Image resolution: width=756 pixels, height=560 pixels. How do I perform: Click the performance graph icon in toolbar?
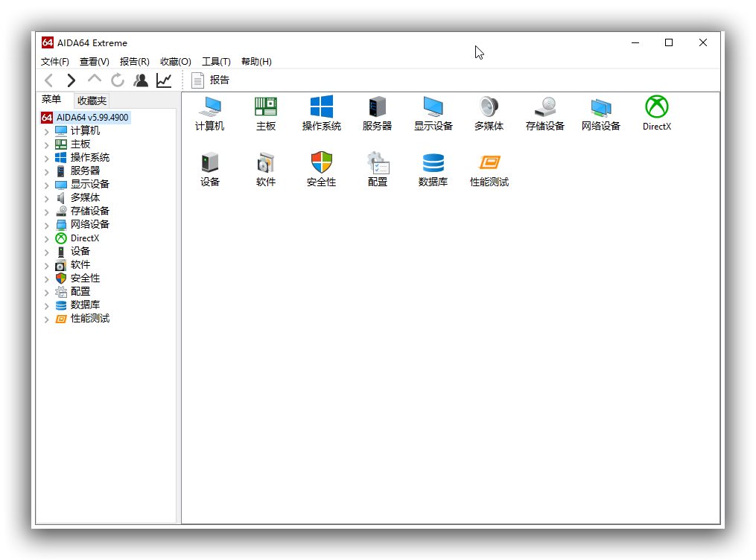coord(164,80)
